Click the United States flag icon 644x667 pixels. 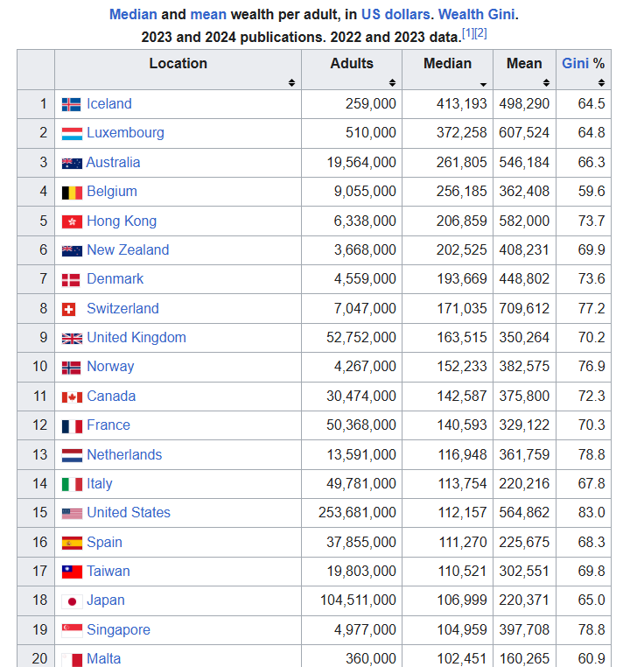[x=72, y=514]
